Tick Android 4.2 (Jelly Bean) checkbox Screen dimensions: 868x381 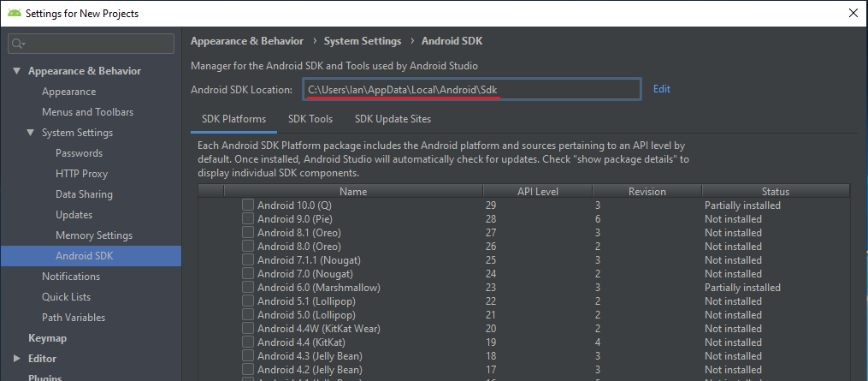248,369
